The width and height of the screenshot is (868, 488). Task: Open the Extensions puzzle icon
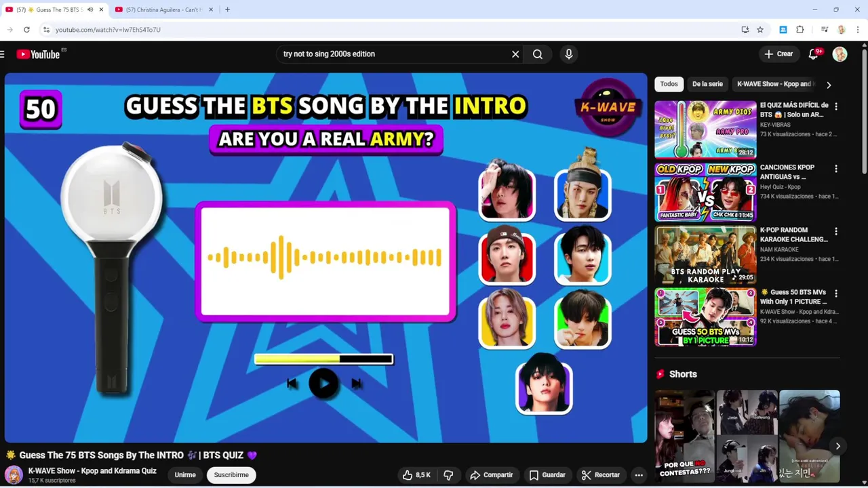[x=800, y=30]
